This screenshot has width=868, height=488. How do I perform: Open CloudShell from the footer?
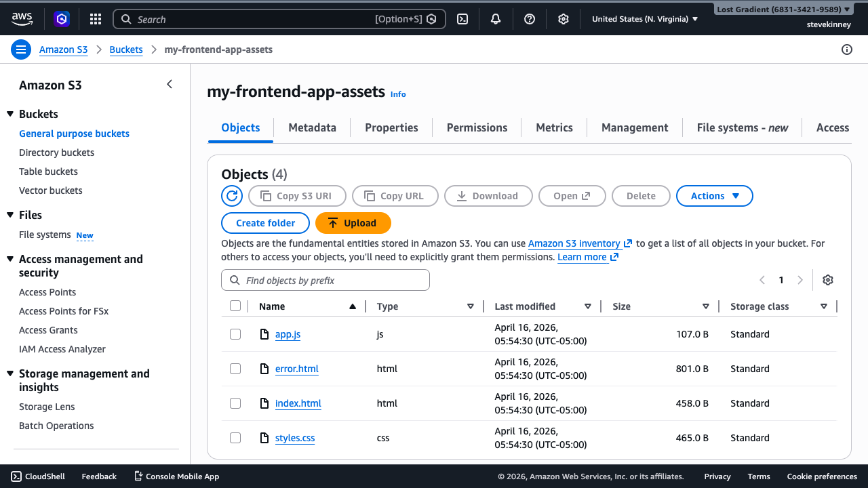38,476
